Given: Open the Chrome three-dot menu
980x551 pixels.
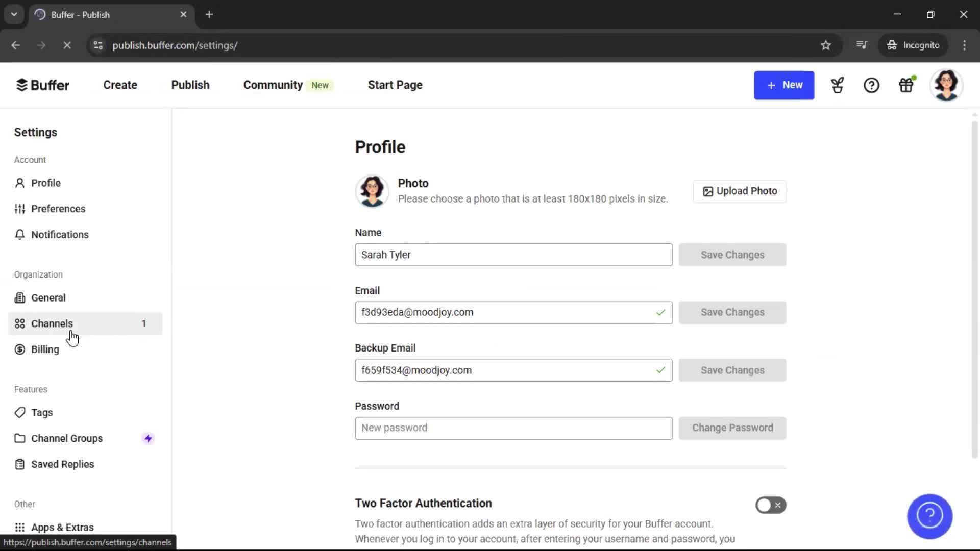Looking at the screenshot, I should pos(964,45).
